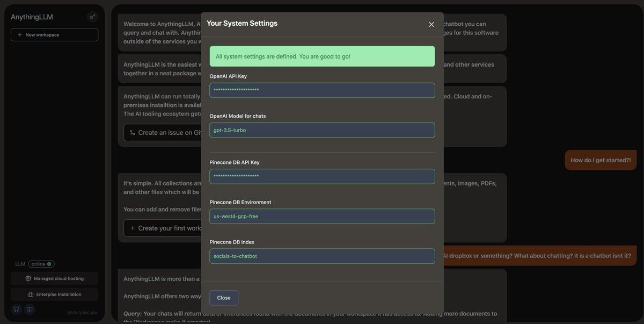Click the 'All system settings are defined' banner
The width and height of the screenshot is (644, 324).
pos(322,56)
